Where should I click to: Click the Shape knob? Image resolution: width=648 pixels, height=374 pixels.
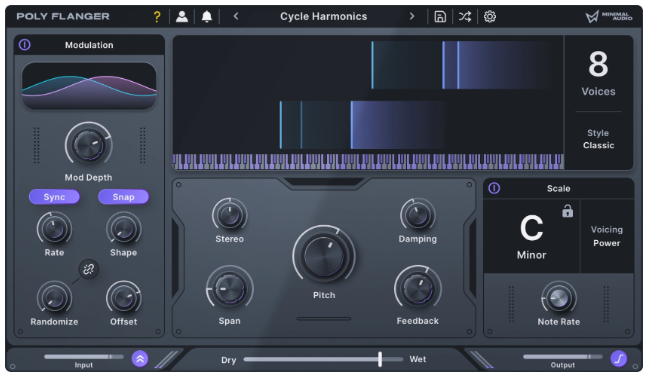click(123, 229)
